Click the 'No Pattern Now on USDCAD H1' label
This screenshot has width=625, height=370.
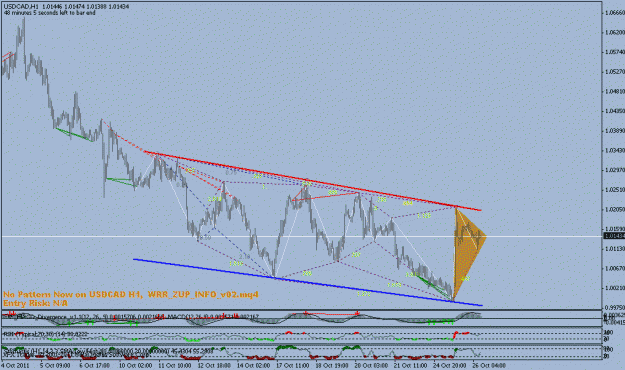pyautogui.click(x=73, y=294)
